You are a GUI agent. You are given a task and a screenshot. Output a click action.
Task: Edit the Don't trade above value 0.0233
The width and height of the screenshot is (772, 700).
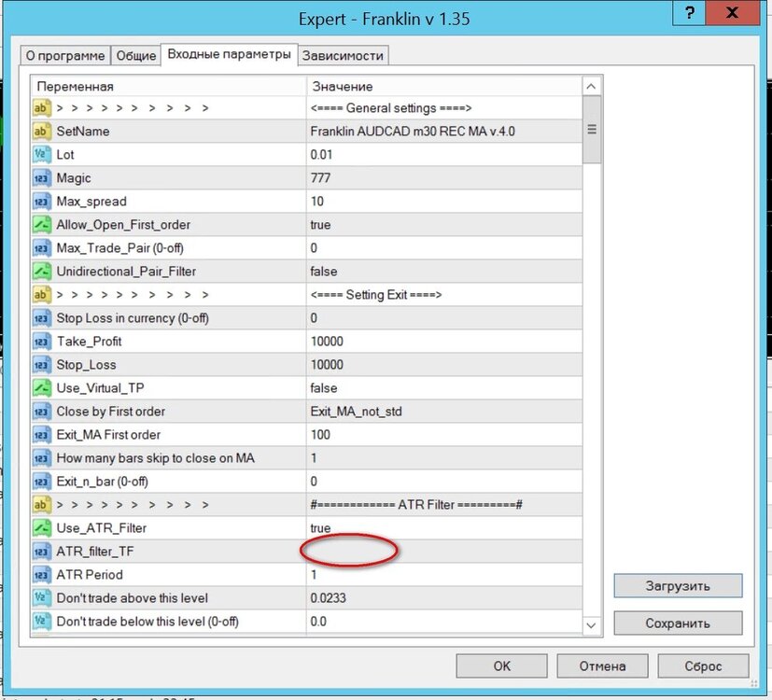tap(443, 598)
